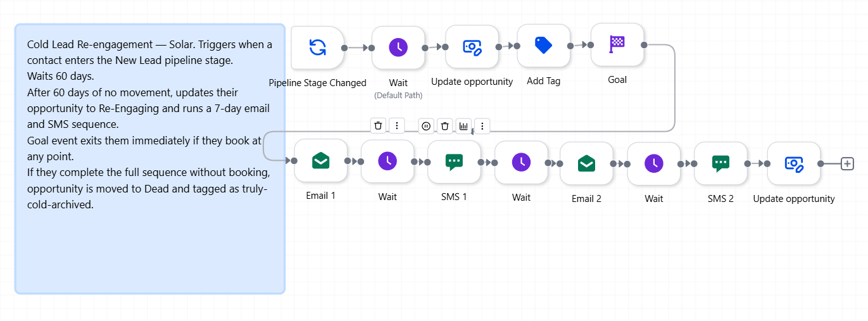Select the Email 2 node
This screenshot has width=868, height=321.
(587, 163)
